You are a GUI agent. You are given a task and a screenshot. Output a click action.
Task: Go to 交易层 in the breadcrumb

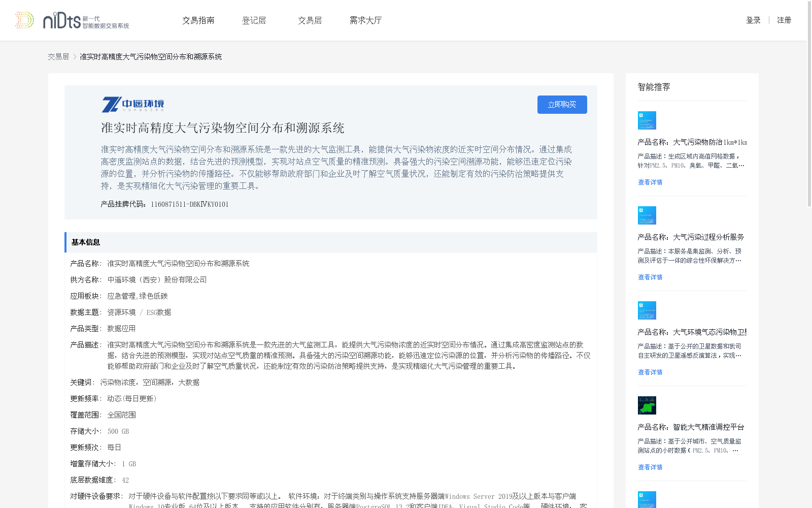[x=58, y=57]
